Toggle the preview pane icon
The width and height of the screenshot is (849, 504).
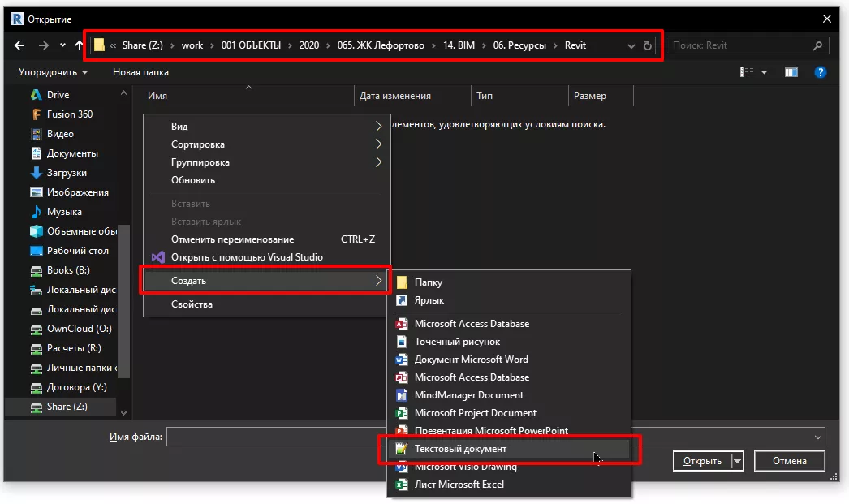click(791, 72)
